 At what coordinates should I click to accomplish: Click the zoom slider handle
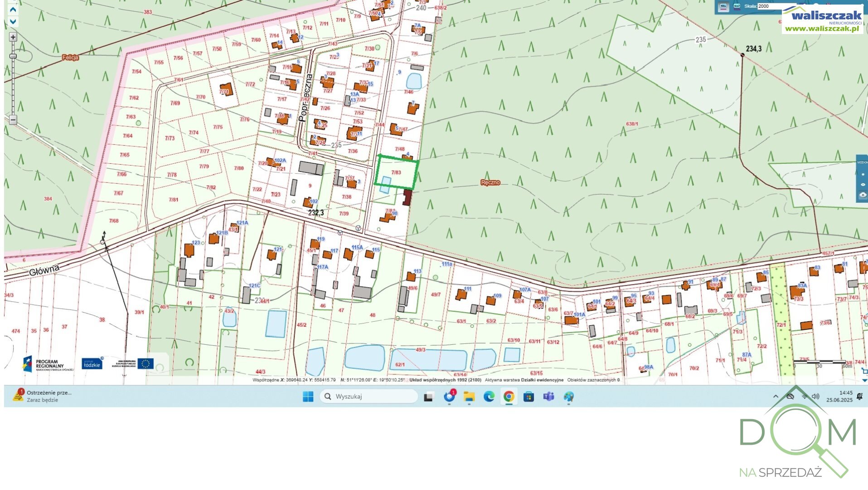pyautogui.click(x=13, y=56)
